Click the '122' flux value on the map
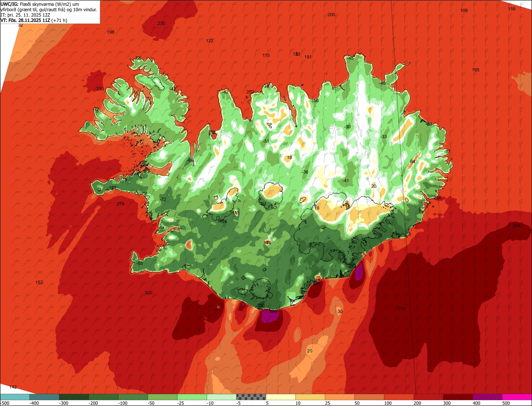Screen dimensions: 532x406 [x=210, y=41]
